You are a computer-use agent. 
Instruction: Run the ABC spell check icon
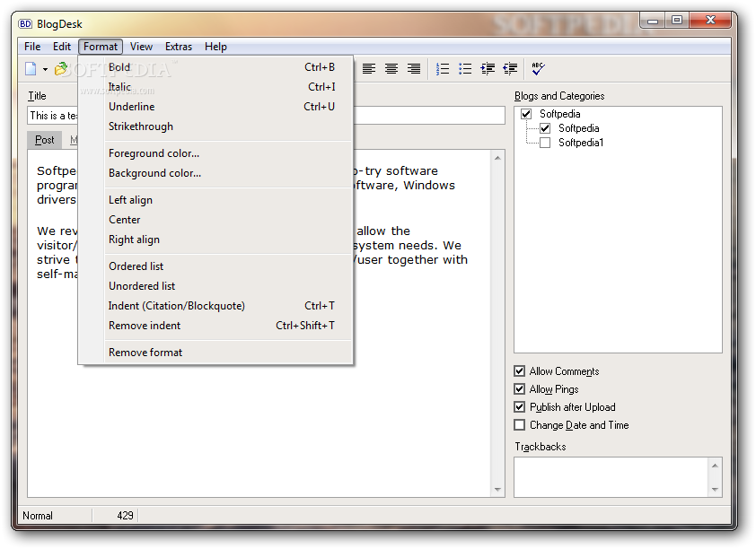538,69
